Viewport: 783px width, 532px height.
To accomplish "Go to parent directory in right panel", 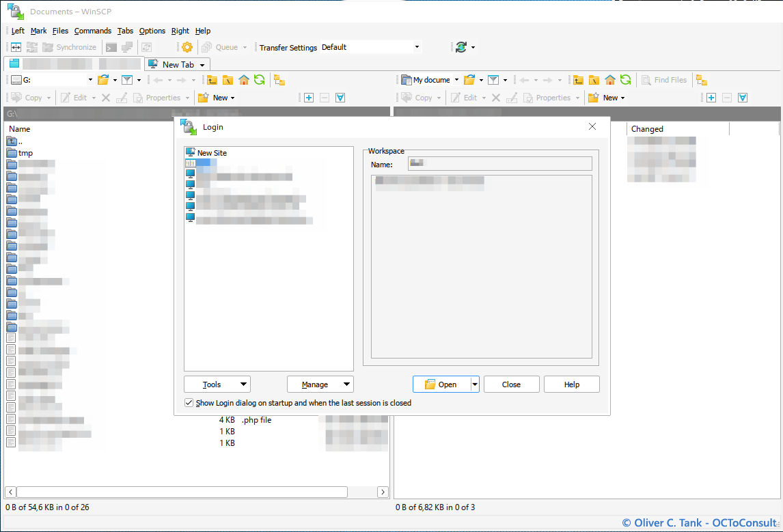I will (x=578, y=80).
